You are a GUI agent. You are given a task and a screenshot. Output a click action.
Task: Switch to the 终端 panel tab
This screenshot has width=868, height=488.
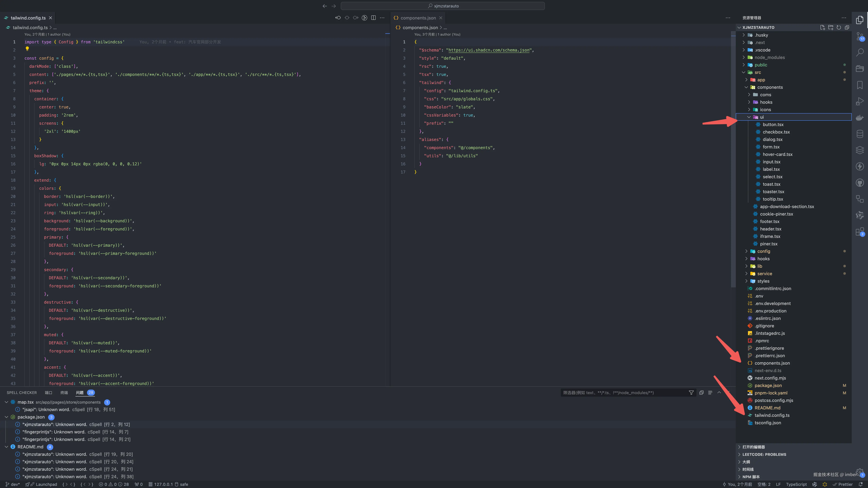pyautogui.click(x=64, y=393)
